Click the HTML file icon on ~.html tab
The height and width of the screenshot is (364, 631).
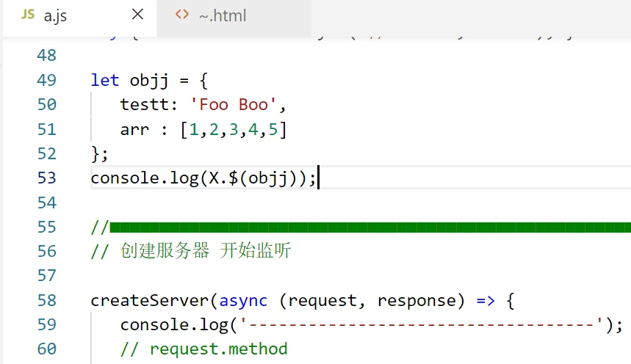pos(182,15)
